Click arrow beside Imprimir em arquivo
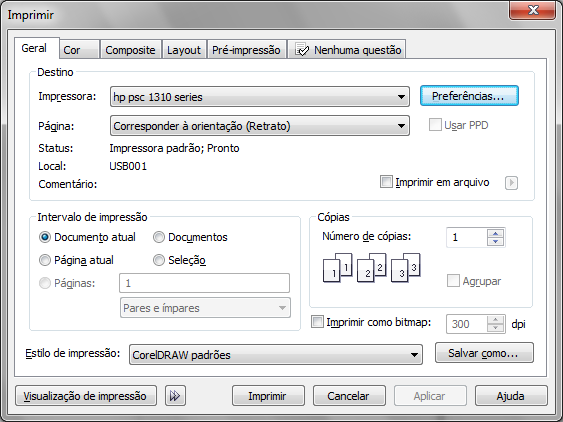 [x=511, y=183]
